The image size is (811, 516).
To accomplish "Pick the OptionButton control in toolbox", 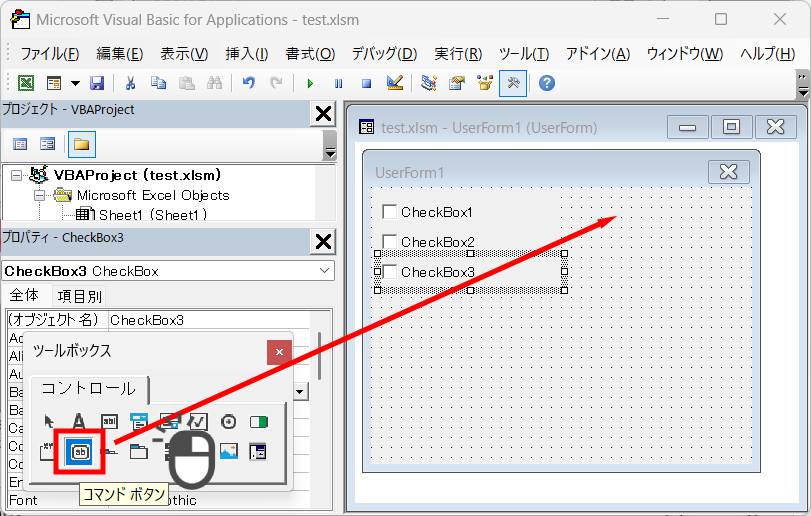I will point(228,422).
